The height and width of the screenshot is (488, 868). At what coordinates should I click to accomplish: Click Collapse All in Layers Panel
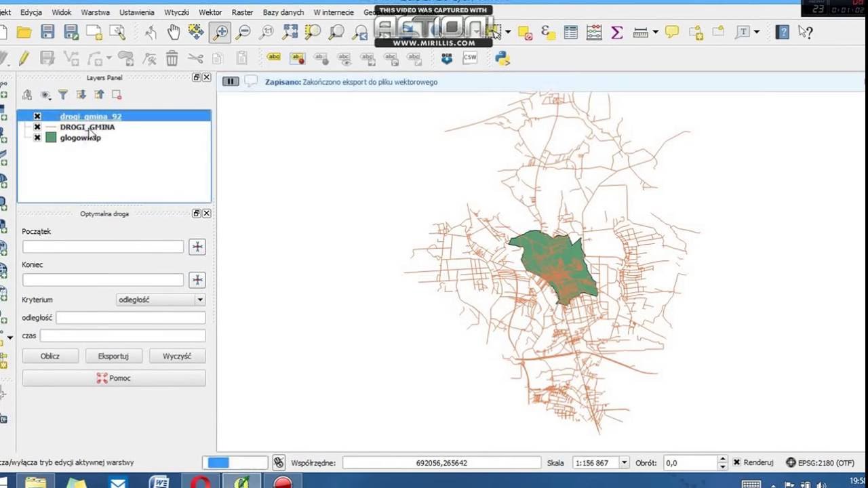(x=99, y=95)
